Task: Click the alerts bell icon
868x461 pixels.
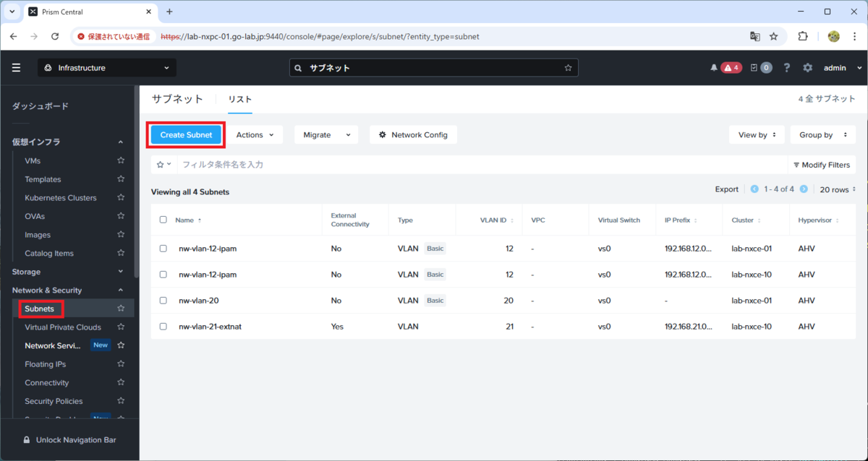Action: tap(714, 68)
